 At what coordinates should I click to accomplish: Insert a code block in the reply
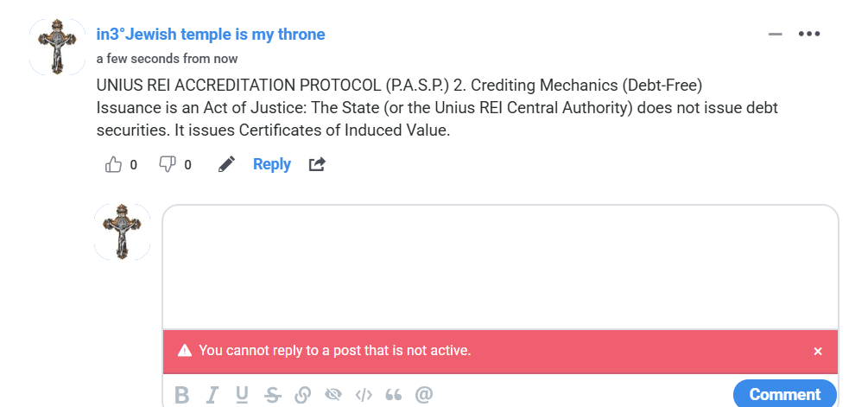[364, 395]
